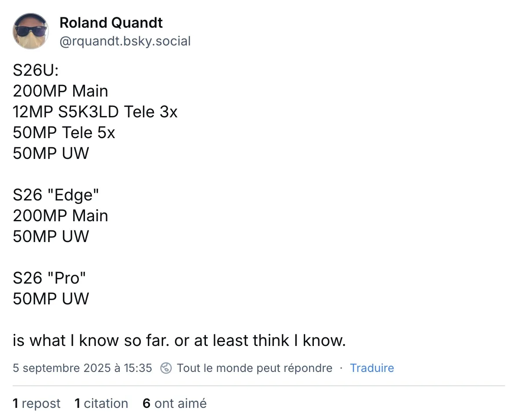Screen dimensions: 515x420
Task: Click the "is what I know so far" sentence
Action: [179, 341]
